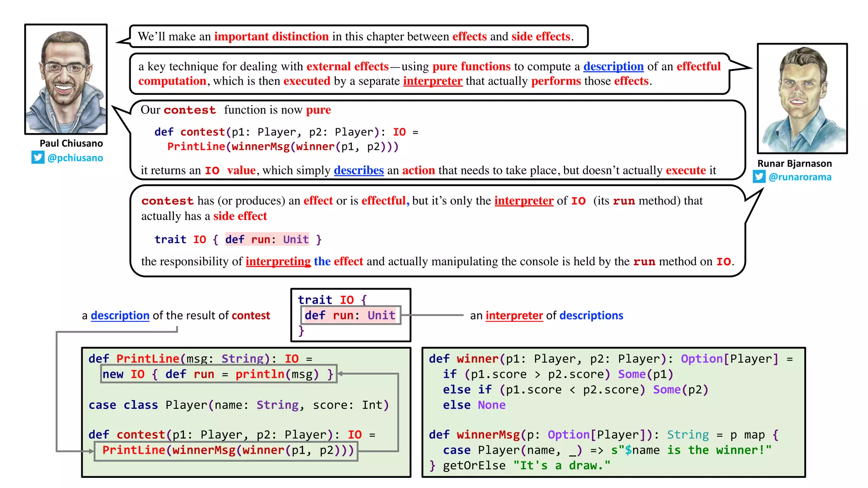
Task: Click Paul Chiusano's portrait
Action: 66,80
